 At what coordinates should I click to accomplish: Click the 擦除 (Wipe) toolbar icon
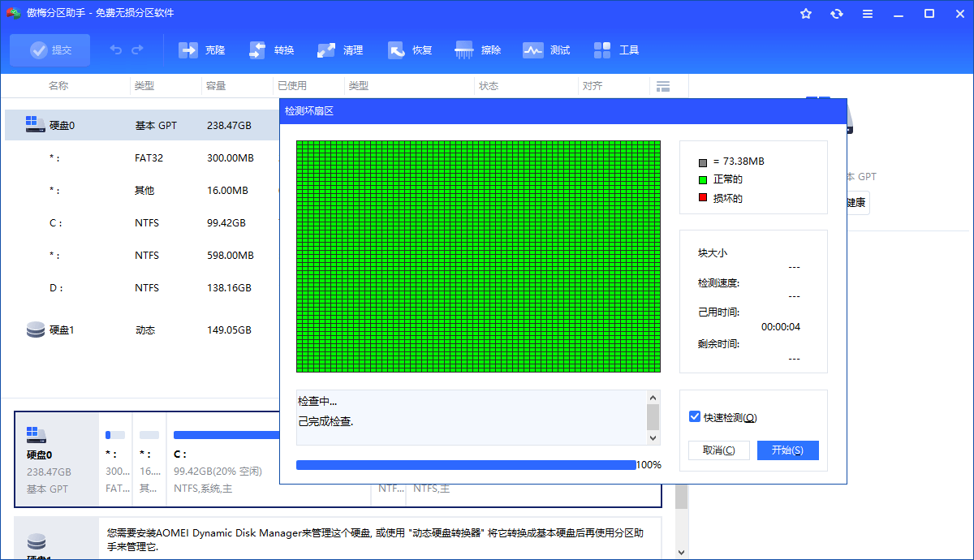click(465, 50)
